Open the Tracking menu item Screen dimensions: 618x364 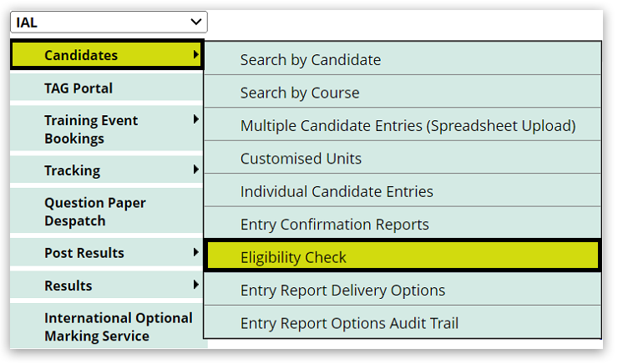click(72, 170)
